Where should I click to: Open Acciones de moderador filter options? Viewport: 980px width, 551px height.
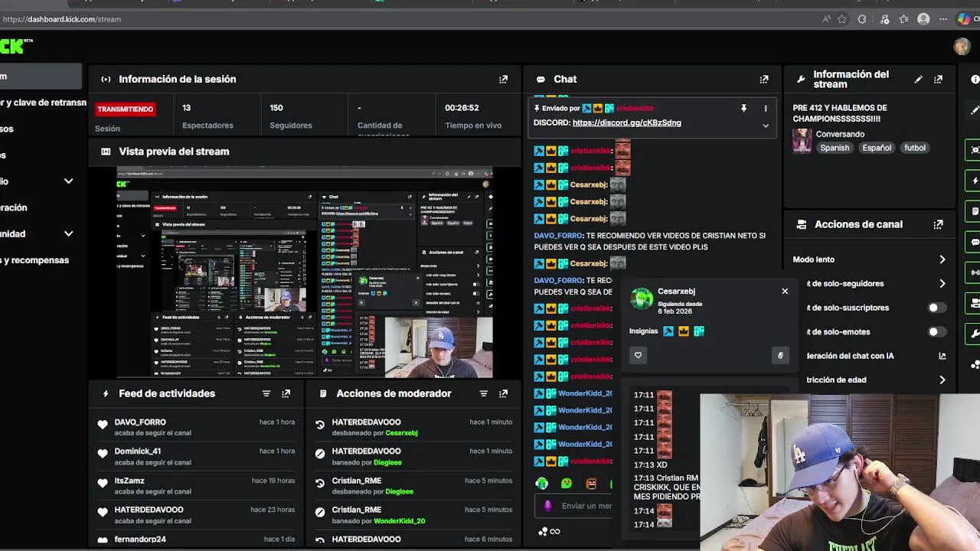(484, 393)
